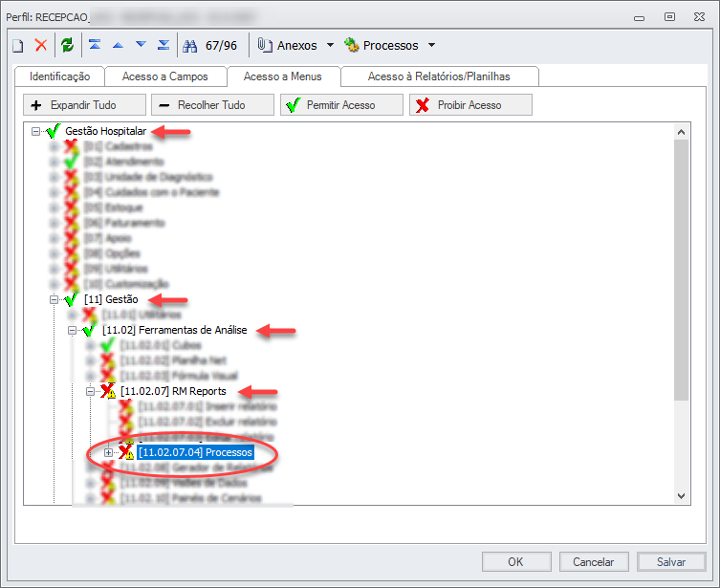Select the [11.02.07] RM Reports tree item
Viewport: 720px width, 588px height.
(173, 392)
